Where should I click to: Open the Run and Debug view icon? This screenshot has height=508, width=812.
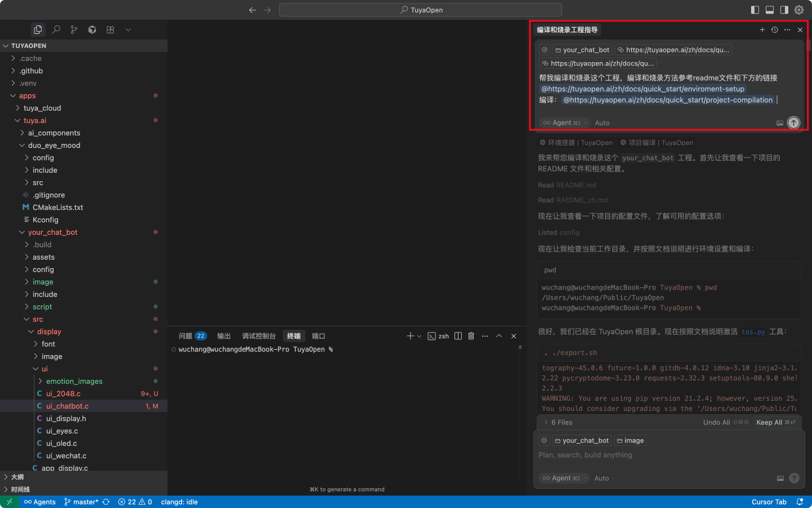click(92, 30)
